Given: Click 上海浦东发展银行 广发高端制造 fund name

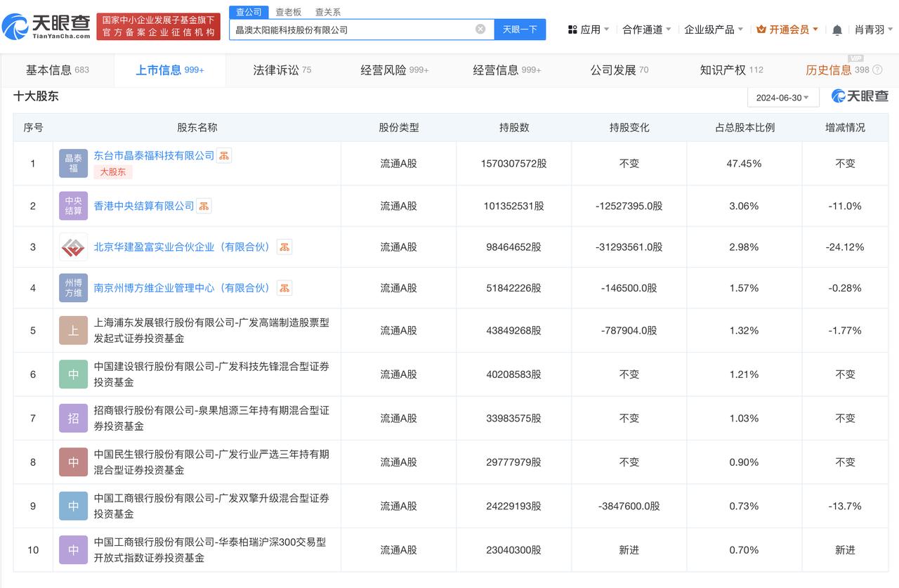Looking at the screenshot, I should 211,330.
